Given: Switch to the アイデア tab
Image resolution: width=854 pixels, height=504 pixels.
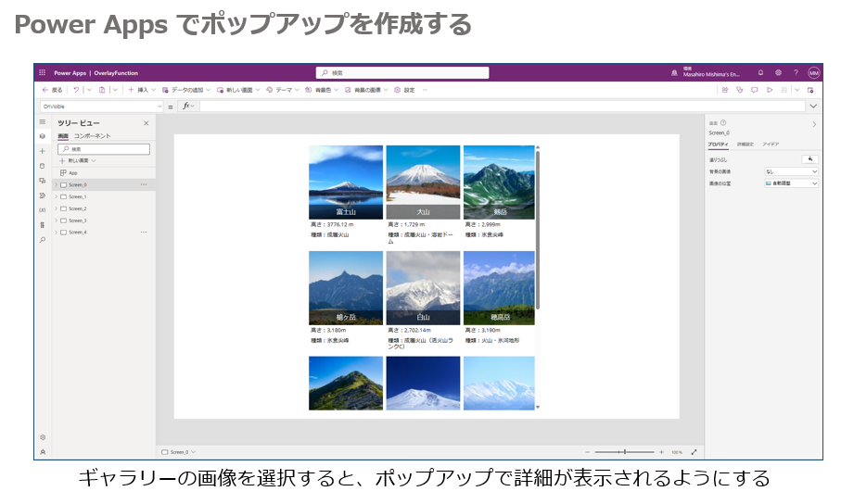Looking at the screenshot, I should (x=771, y=145).
